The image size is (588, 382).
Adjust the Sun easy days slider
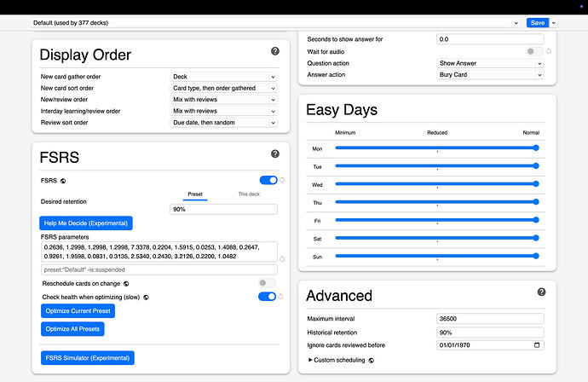437,256
